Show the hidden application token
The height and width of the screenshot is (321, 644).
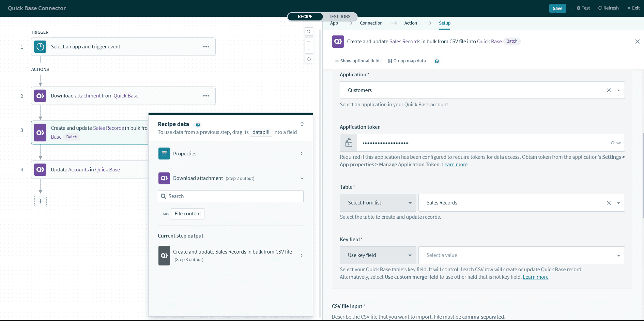[615, 143]
